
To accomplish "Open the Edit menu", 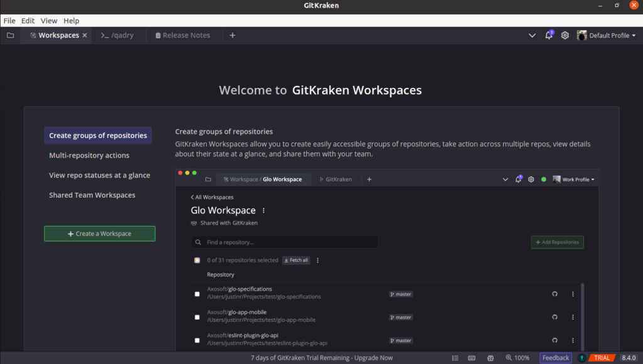I will (x=28, y=21).
